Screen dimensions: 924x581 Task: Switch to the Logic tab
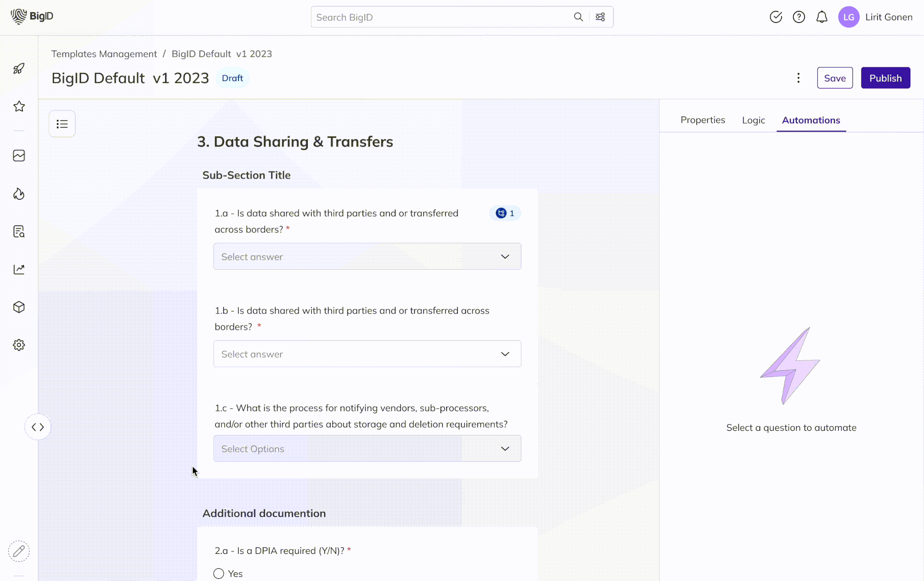tap(753, 120)
